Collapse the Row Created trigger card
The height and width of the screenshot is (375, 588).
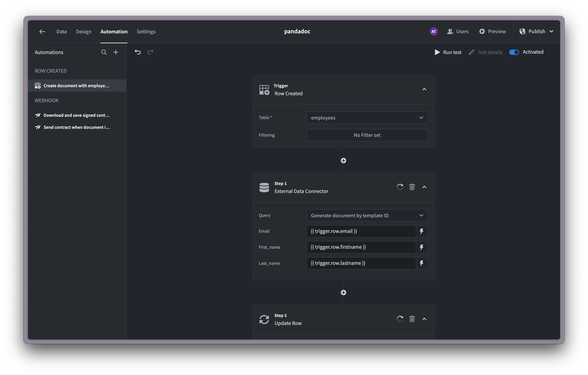pos(424,89)
